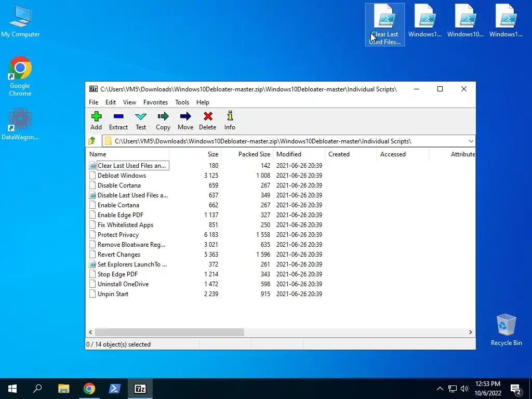The image size is (532, 399).
Task: Open the View menu
Action: point(129,102)
